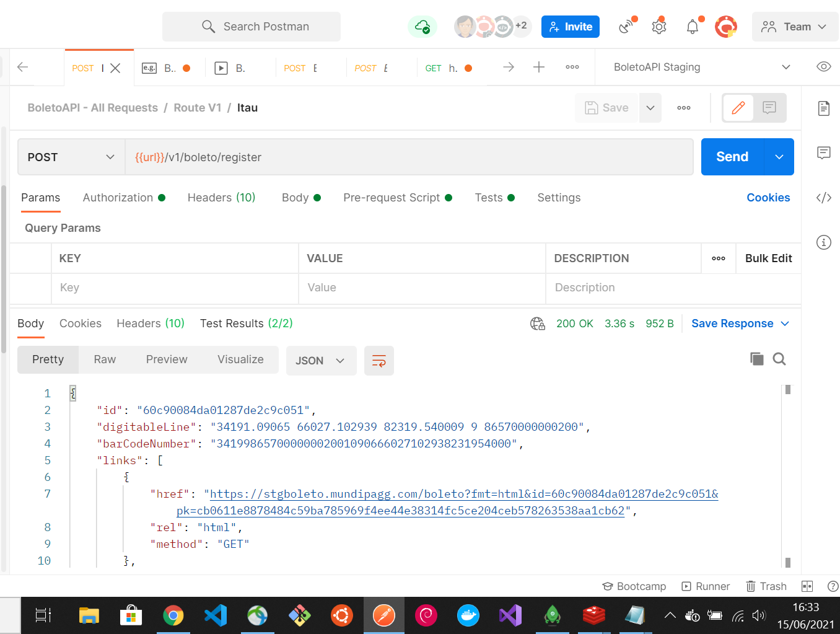Select Raw response view
The width and height of the screenshot is (840, 634).
coord(105,359)
